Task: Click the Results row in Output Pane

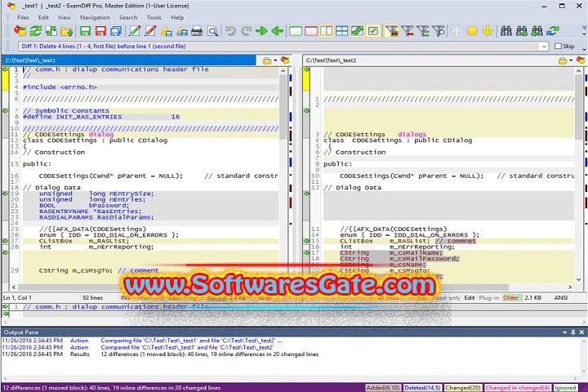Action: (160, 354)
